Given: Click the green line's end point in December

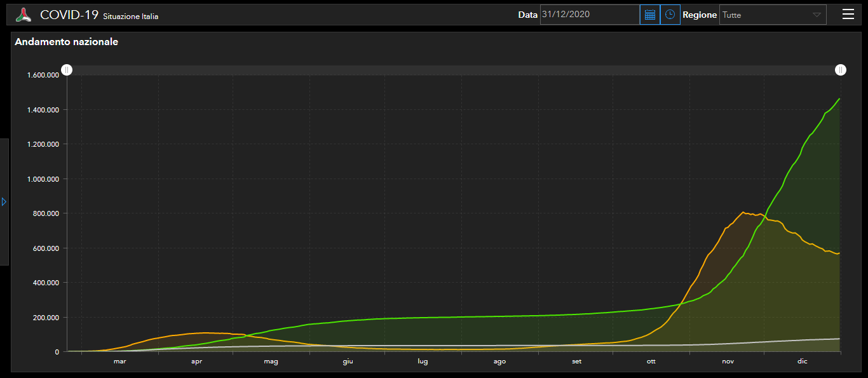Looking at the screenshot, I should coord(839,99).
